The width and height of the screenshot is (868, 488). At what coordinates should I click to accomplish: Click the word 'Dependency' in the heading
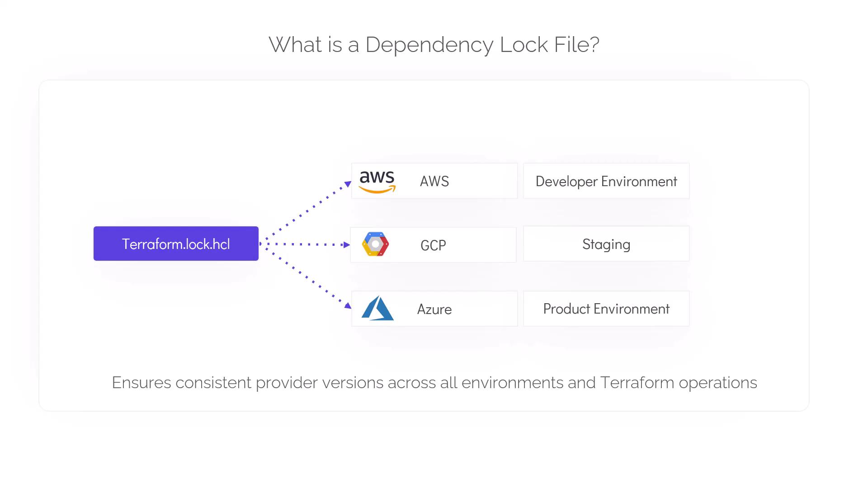(429, 45)
